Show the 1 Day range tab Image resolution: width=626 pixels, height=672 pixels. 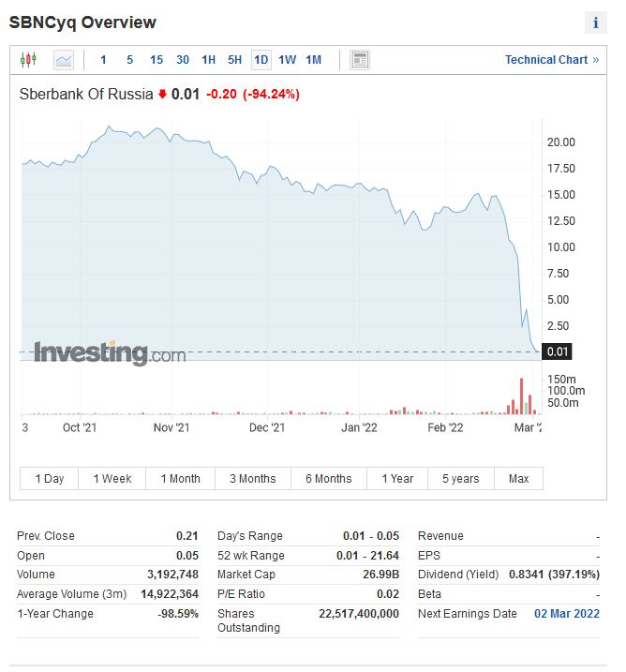[50, 479]
